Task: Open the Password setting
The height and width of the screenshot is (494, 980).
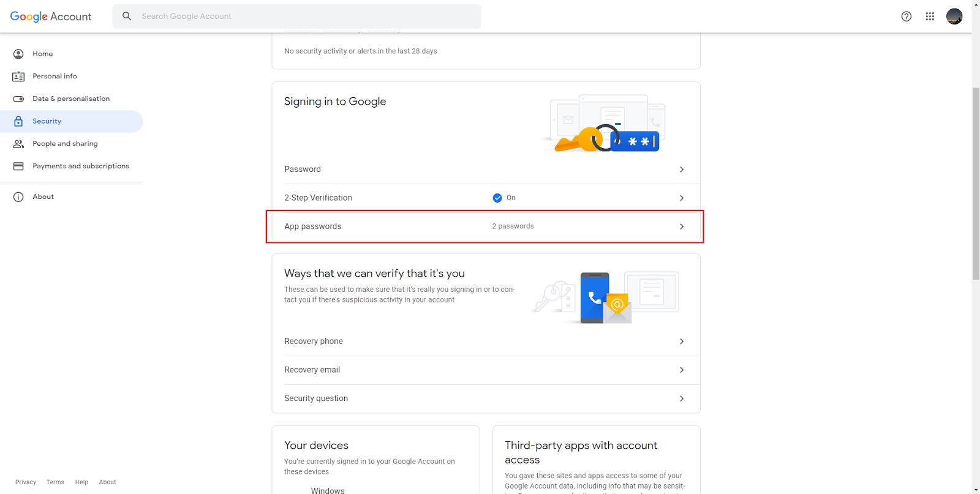Action: 486,170
